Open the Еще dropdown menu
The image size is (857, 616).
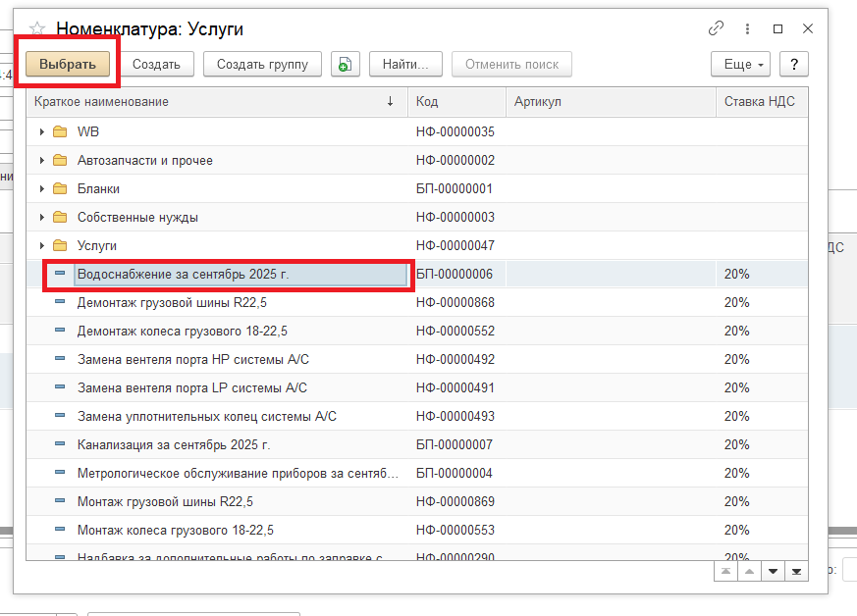[x=743, y=65]
